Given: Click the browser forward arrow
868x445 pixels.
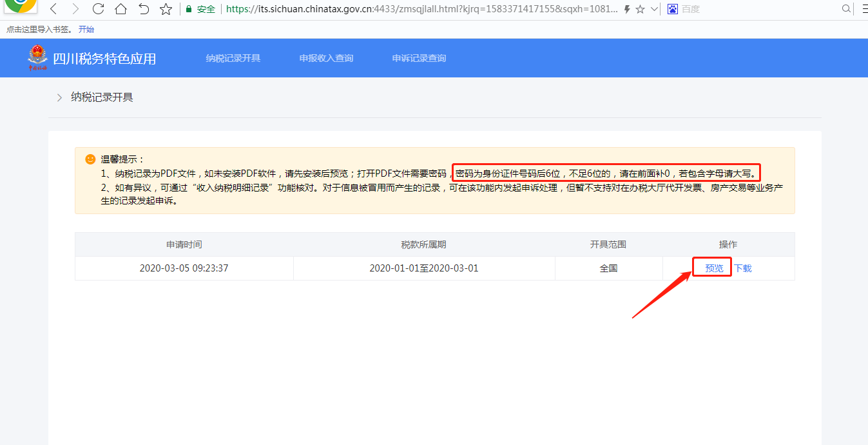Looking at the screenshot, I should [75, 9].
